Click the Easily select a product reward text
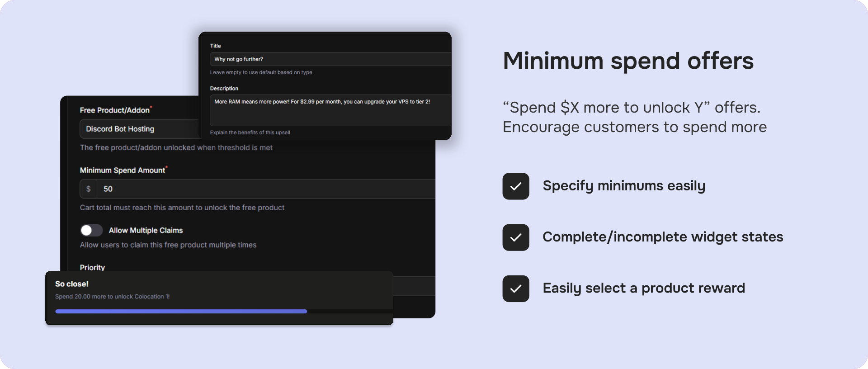 click(x=644, y=288)
